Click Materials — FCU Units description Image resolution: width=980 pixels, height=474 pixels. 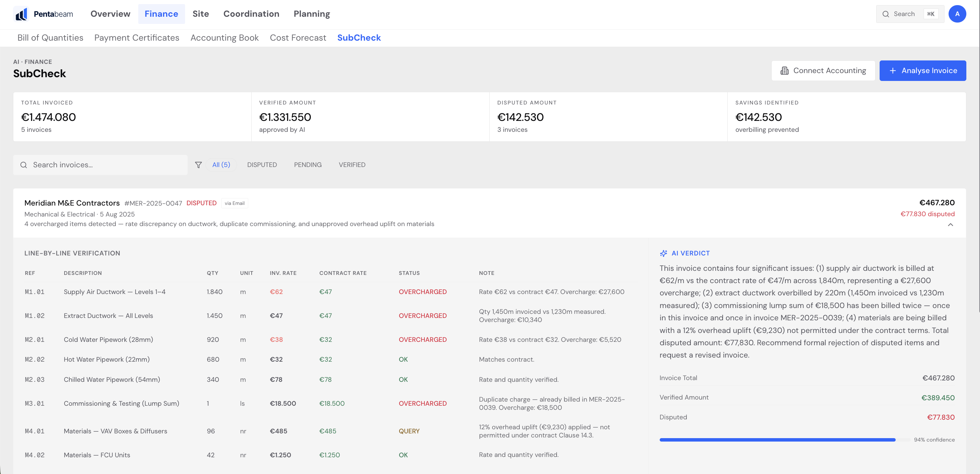[97, 455]
